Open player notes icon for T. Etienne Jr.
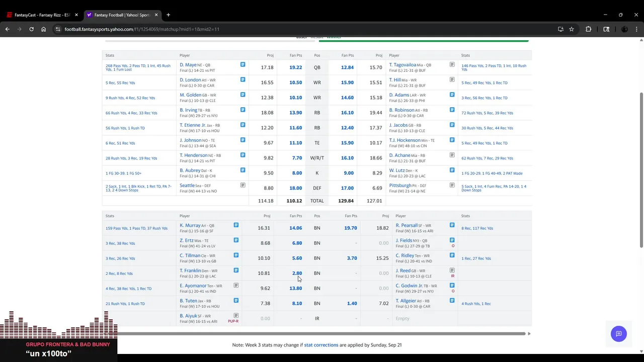This screenshot has width=644, height=362. click(x=243, y=125)
